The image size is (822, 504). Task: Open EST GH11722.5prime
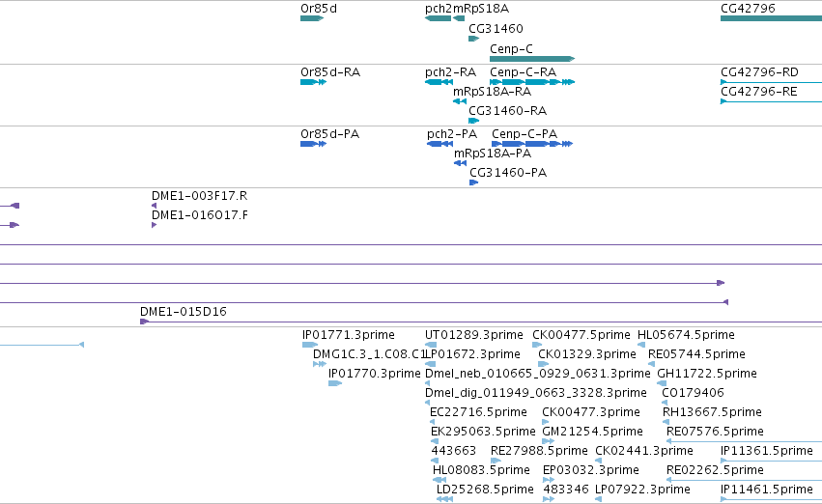662,383
